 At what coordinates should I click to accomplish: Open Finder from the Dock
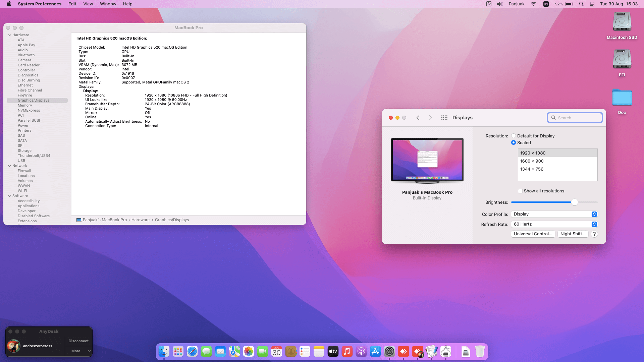[164, 351]
